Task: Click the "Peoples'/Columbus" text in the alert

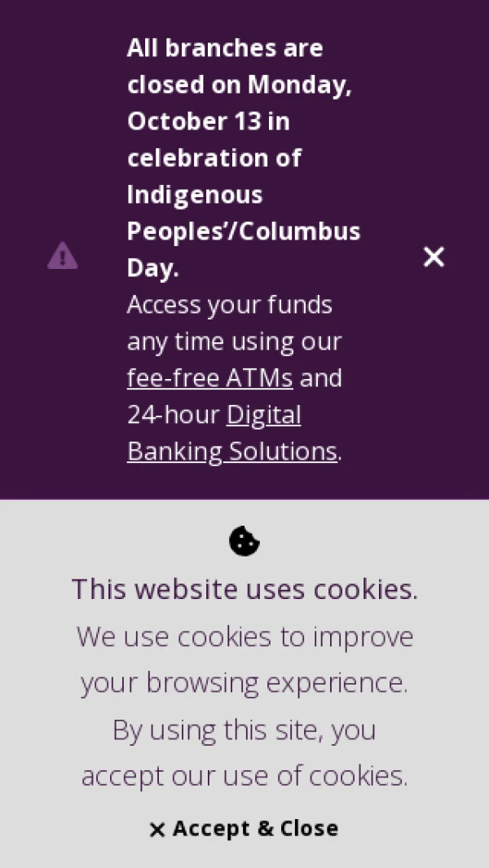Action: click(x=243, y=231)
